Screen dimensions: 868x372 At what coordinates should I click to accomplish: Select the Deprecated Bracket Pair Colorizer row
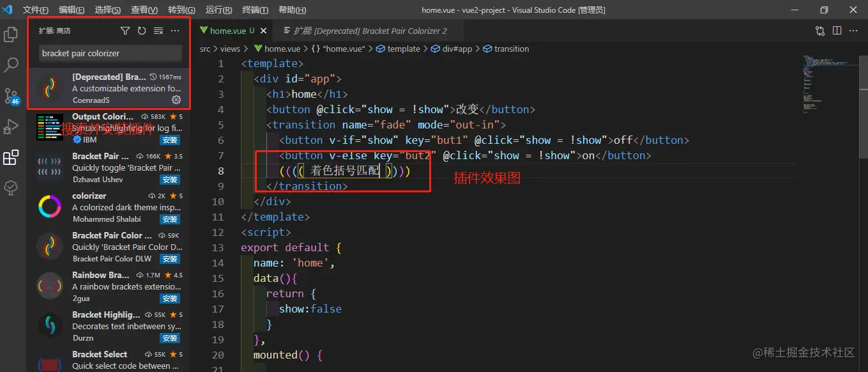point(109,88)
